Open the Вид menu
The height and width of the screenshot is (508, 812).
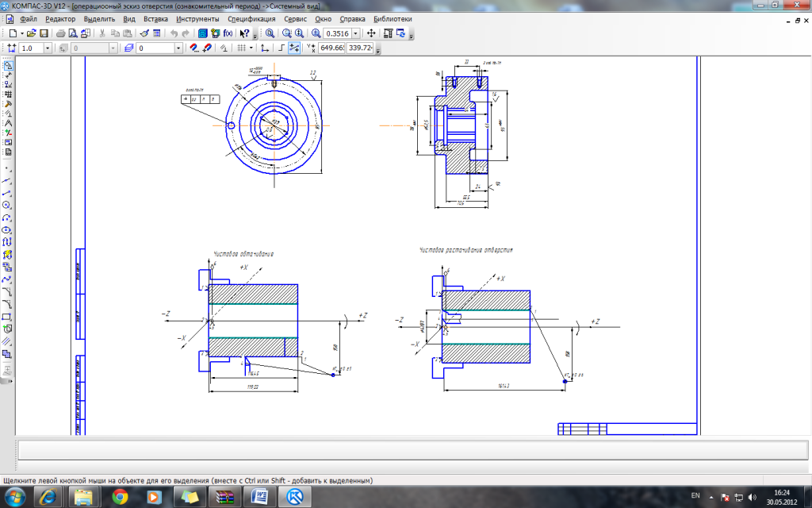coord(129,19)
